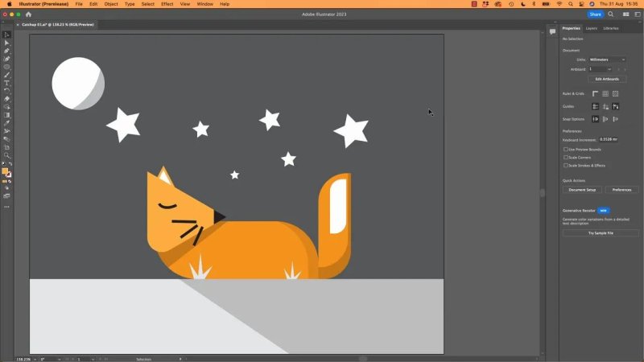Open the Apple menu
Screen dimensions: 644x362
point(9,4)
